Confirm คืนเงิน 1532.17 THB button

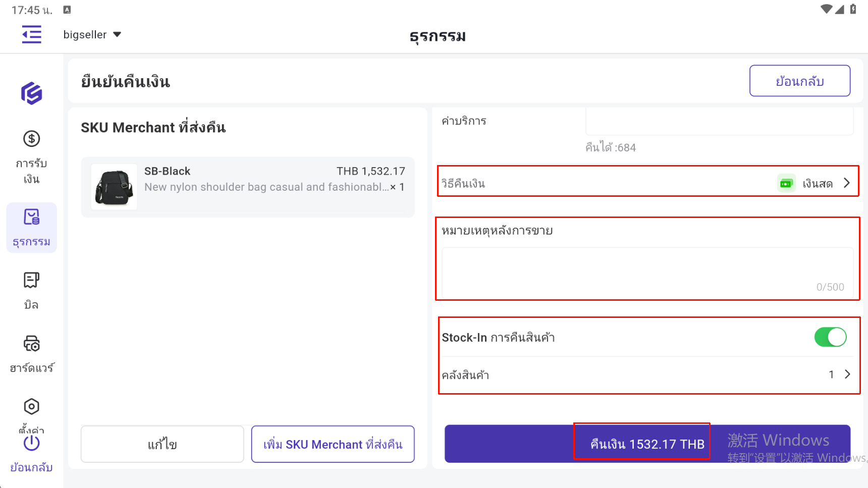[x=647, y=444]
